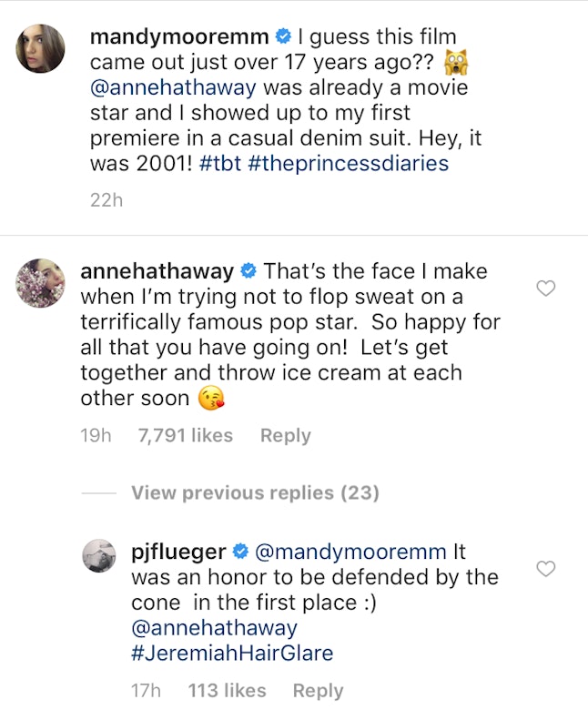The width and height of the screenshot is (588, 720).
Task: Like annehathaway's comment with the heart
Action: click(545, 289)
